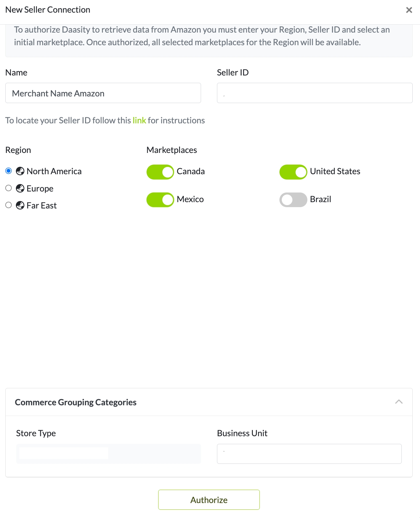Select the Europe region radio button
The image size is (420, 518).
click(9, 188)
